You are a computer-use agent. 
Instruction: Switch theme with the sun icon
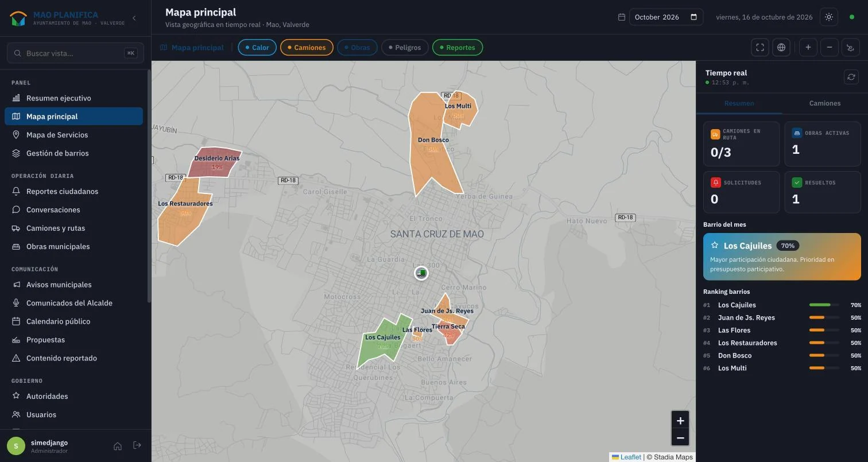click(x=829, y=17)
